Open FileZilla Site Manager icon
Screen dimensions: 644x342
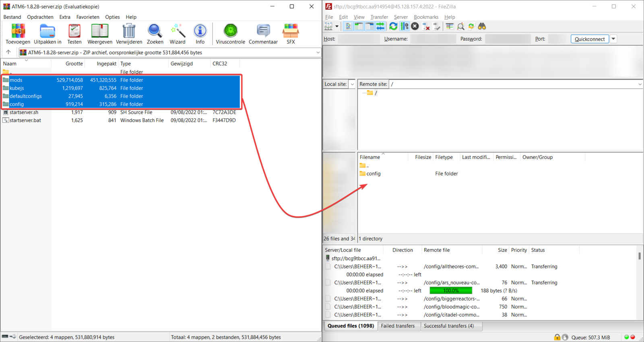click(x=329, y=27)
